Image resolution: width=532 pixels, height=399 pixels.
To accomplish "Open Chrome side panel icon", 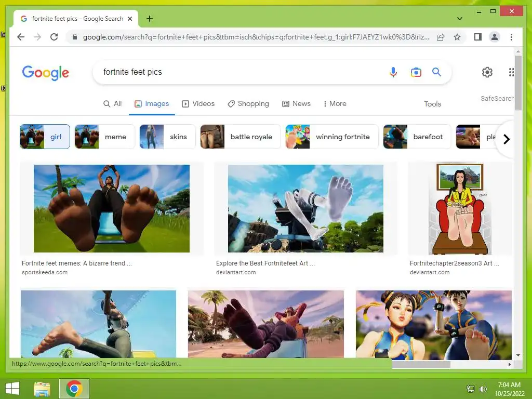I will pos(478,37).
